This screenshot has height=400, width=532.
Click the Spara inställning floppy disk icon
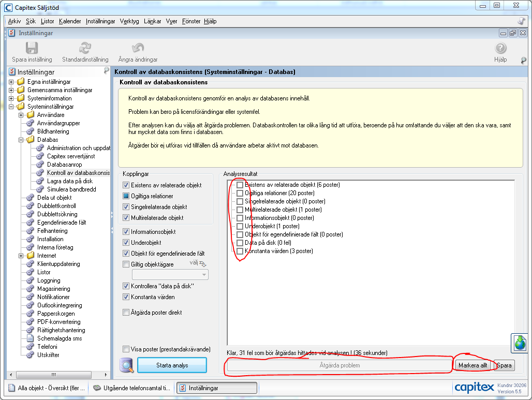point(32,48)
